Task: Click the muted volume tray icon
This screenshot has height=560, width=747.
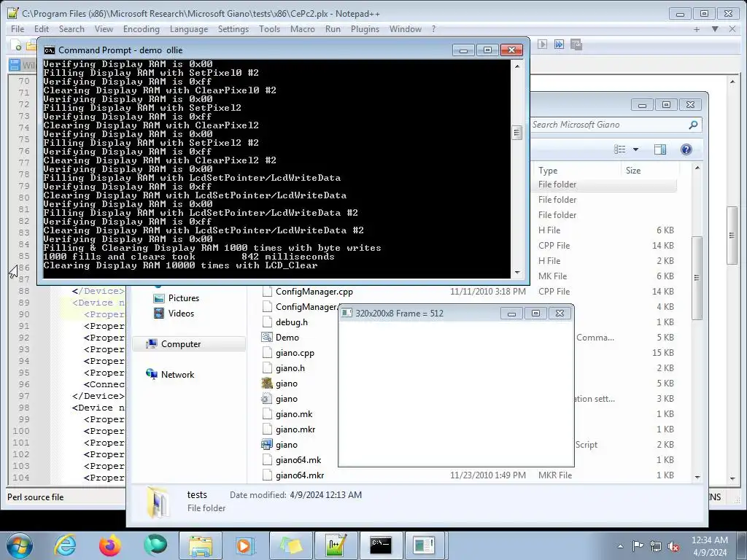Action: click(673, 546)
